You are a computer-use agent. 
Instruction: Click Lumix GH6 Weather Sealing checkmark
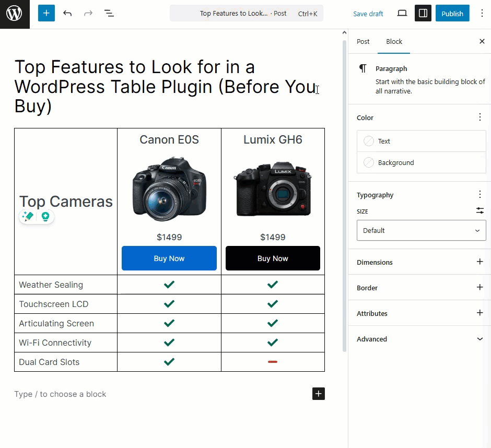[x=273, y=285]
